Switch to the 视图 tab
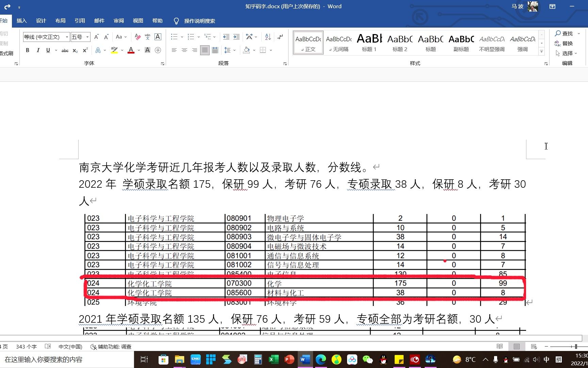 [x=138, y=21]
